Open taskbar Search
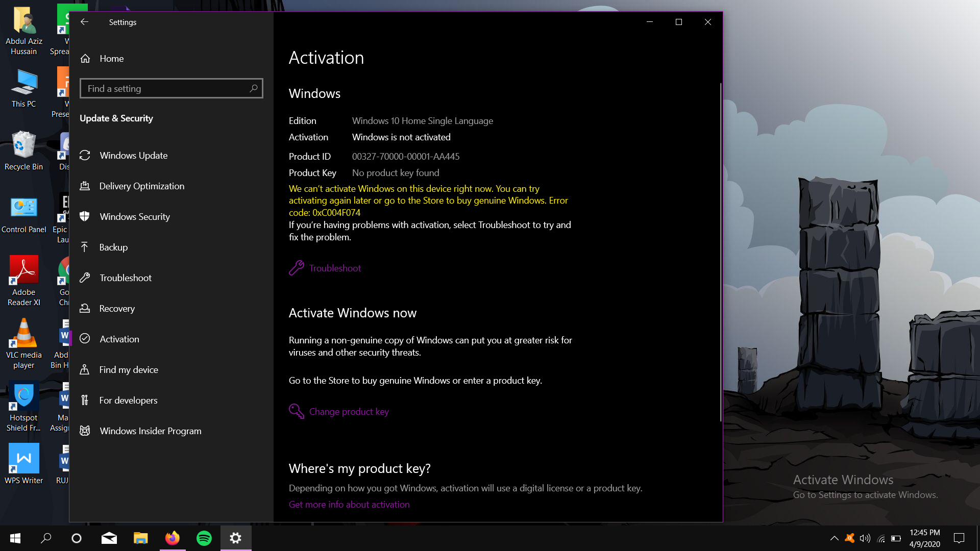The height and width of the screenshot is (551, 980). (46, 538)
